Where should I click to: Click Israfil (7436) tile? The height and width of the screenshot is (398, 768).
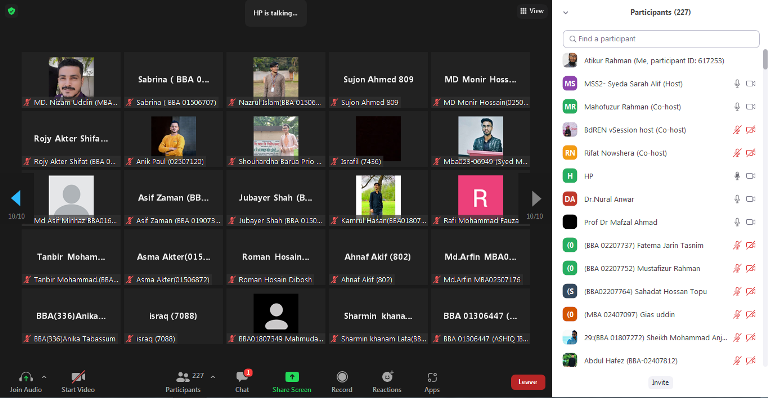pyautogui.click(x=378, y=139)
